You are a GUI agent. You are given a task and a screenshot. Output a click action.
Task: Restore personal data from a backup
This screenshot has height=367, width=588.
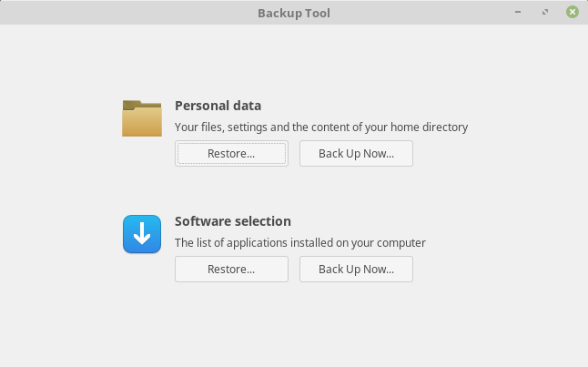pos(231,154)
